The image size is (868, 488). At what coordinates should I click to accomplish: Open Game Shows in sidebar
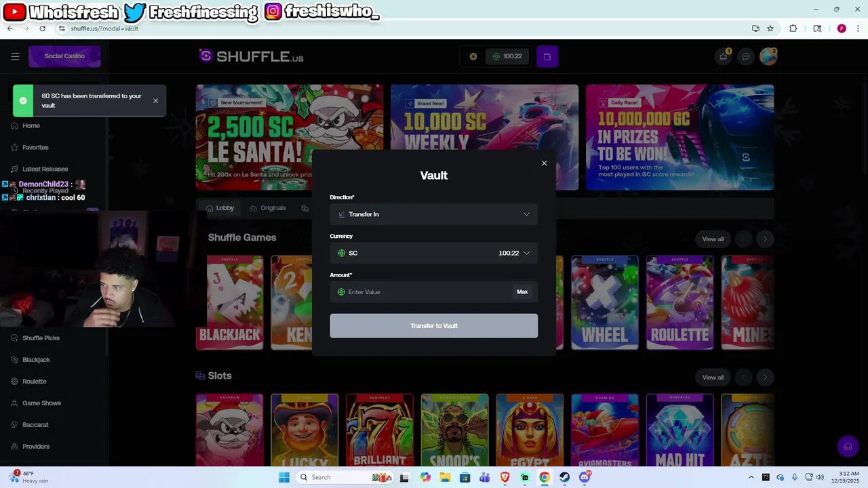(x=41, y=403)
